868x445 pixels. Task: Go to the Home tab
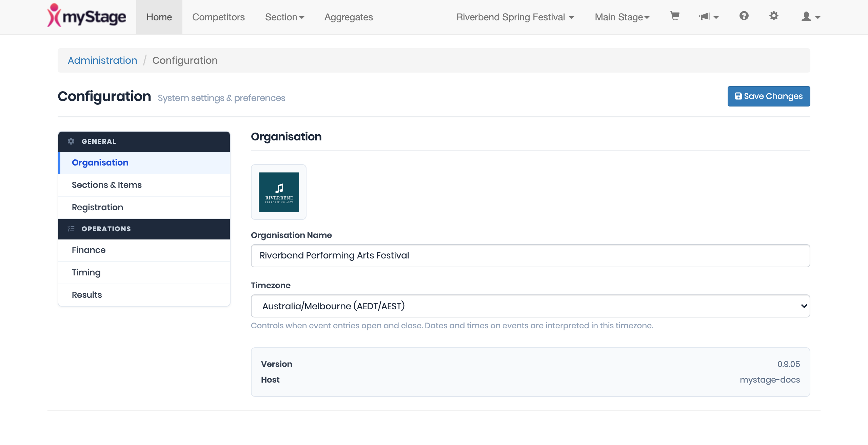pyautogui.click(x=159, y=17)
